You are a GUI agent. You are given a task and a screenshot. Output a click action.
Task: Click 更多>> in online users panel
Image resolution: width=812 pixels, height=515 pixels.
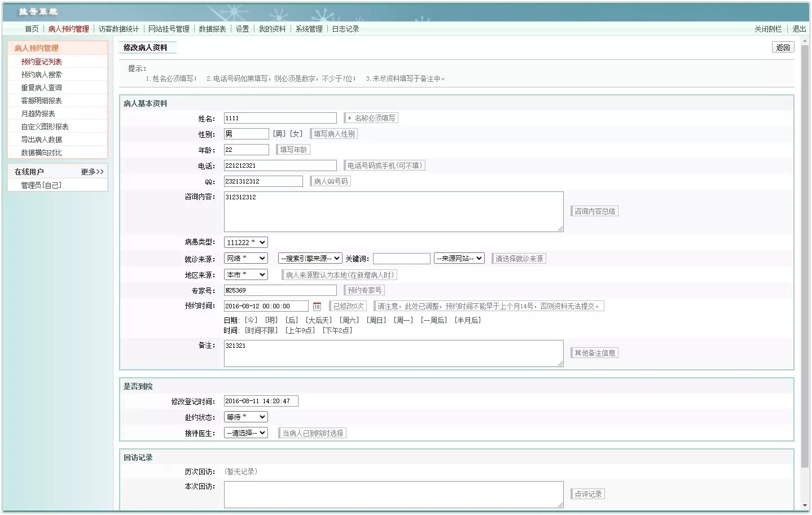coord(92,172)
